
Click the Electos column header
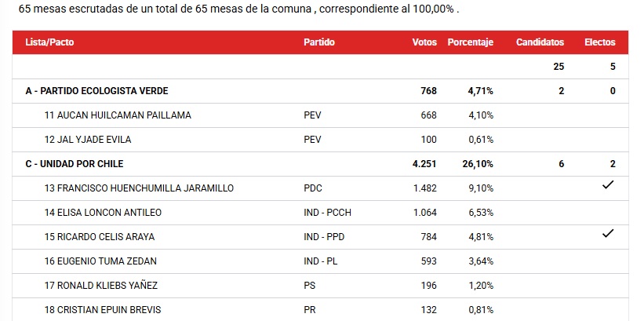tap(600, 42)
